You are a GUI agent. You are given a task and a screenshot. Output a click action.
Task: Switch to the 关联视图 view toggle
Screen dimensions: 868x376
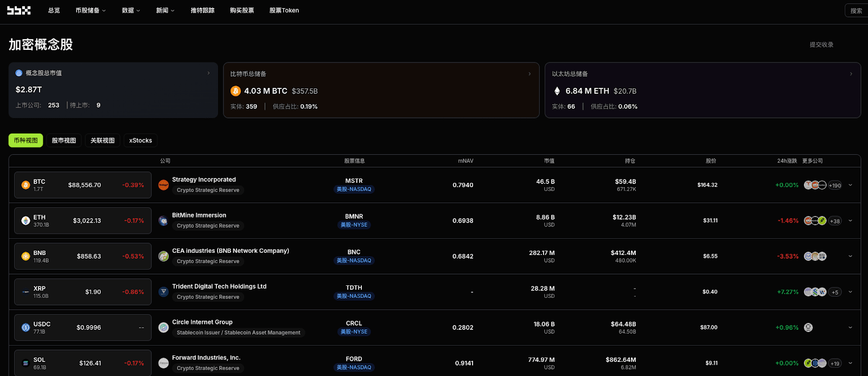(x=103, y=141)
